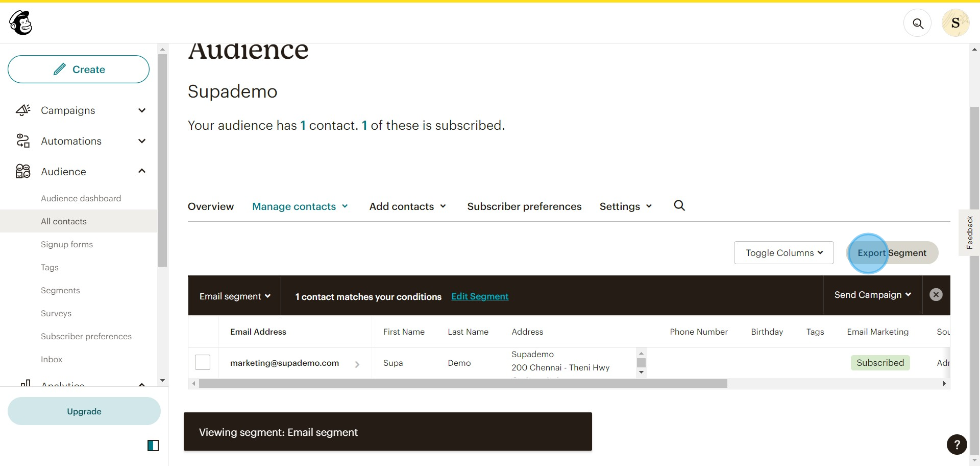Open the Settings dropdown

(x=626, y=206)
